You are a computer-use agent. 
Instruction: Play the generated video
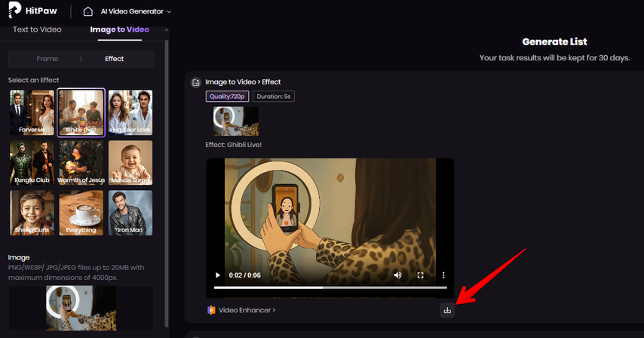pos(218,275)
